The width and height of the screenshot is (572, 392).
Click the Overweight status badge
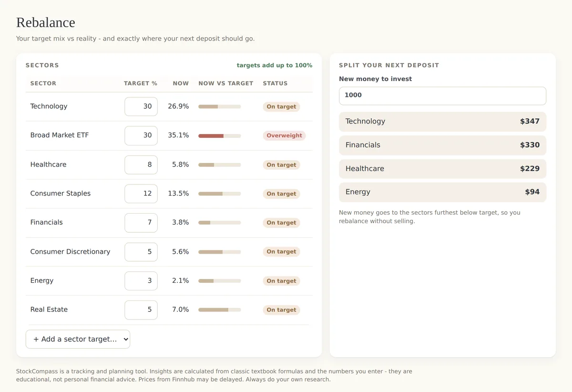coord(284,135)
